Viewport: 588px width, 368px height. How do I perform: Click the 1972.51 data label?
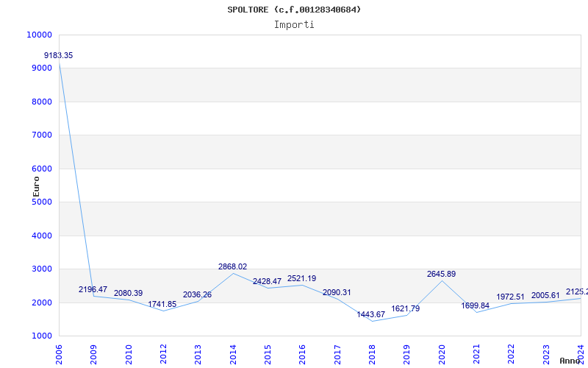tap(510, 297)
